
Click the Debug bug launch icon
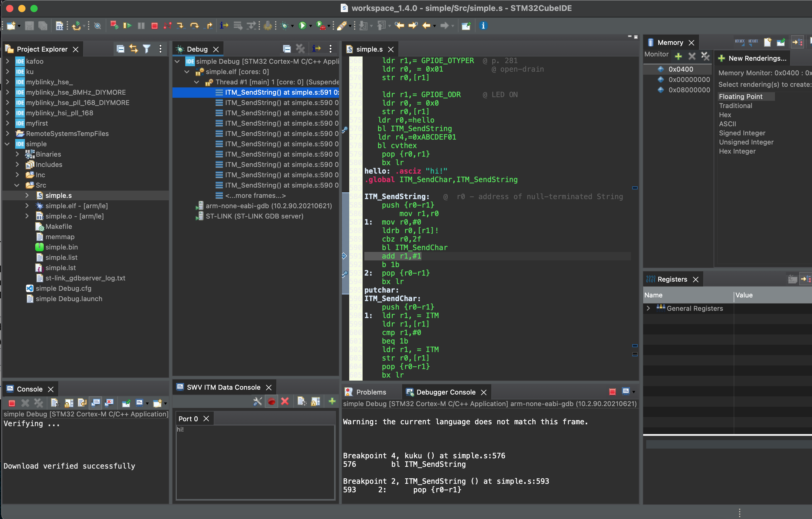285,25
